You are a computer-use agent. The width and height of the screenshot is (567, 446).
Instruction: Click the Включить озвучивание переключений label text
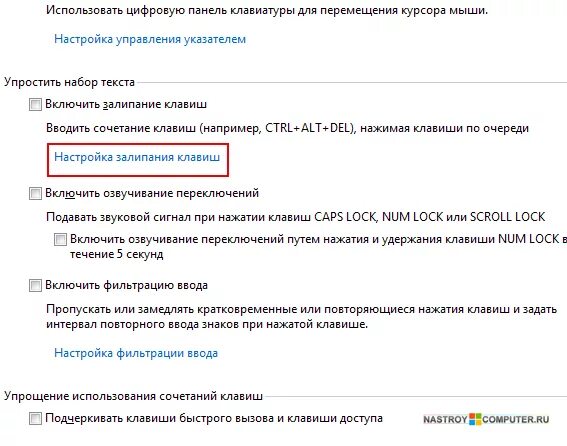pos(152,193)
